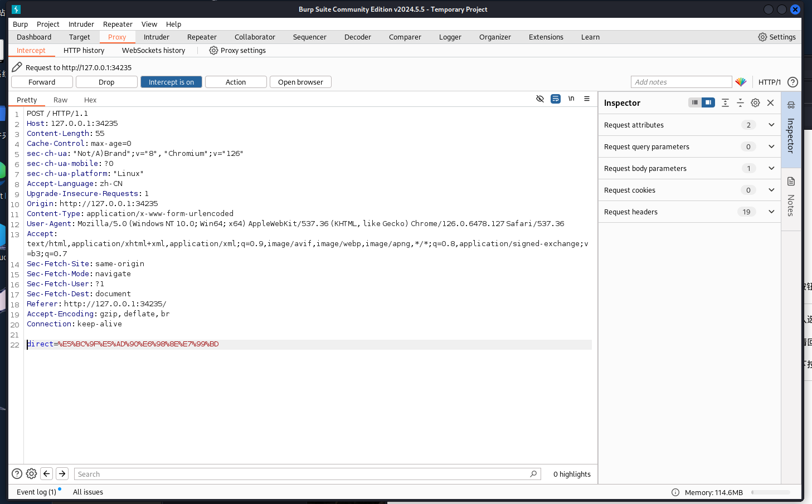This screenshot has width=812, height=504.
Task: Click the memory usage bar
Action: point(771,492)
